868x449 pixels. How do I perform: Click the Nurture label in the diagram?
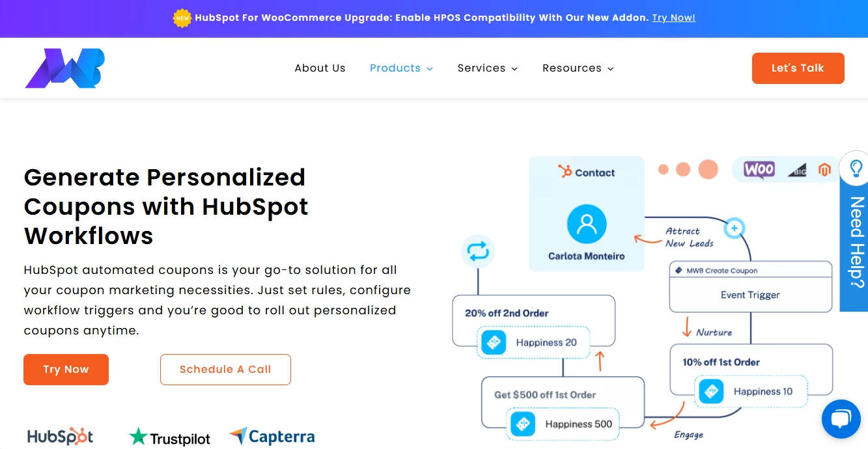(714, 333)
